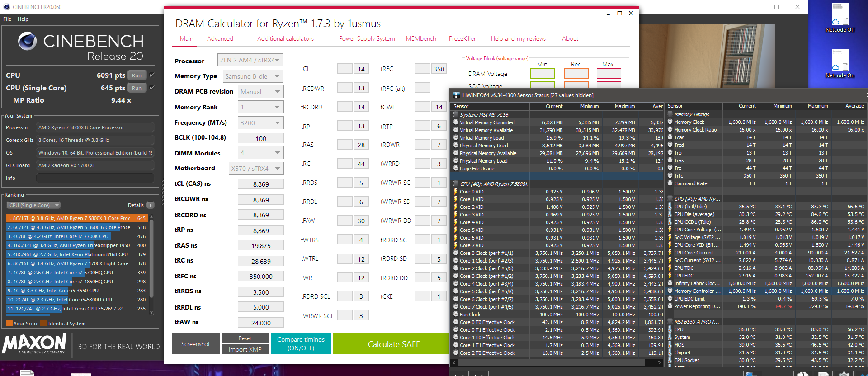Click the Cinebench ranking scrollbar down arrow

152,312
